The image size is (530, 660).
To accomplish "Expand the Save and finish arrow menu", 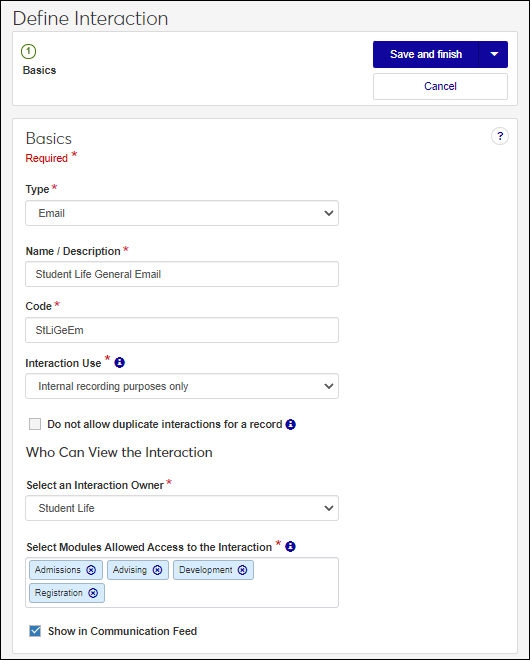I will pyautogui.click(x=494, y=54).
